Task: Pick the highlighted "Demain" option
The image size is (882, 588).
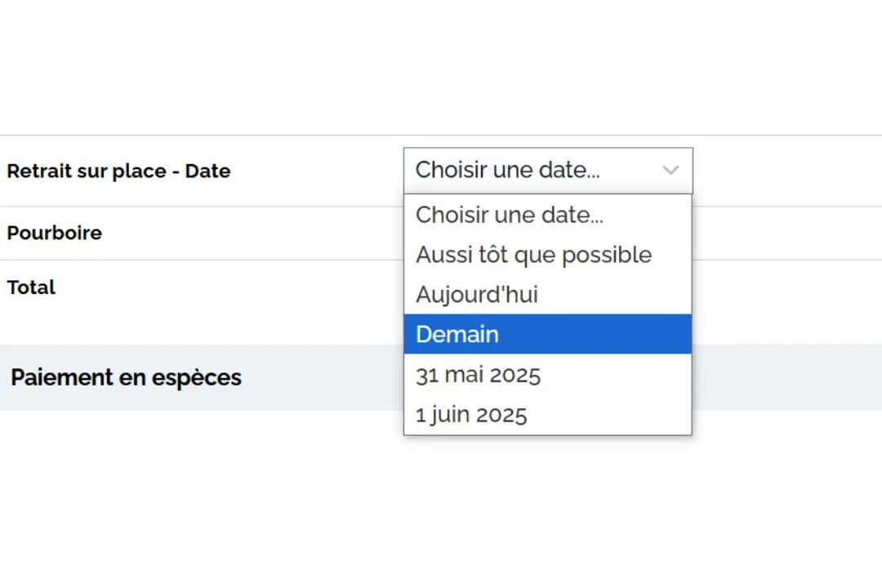Action: (548, 334)
